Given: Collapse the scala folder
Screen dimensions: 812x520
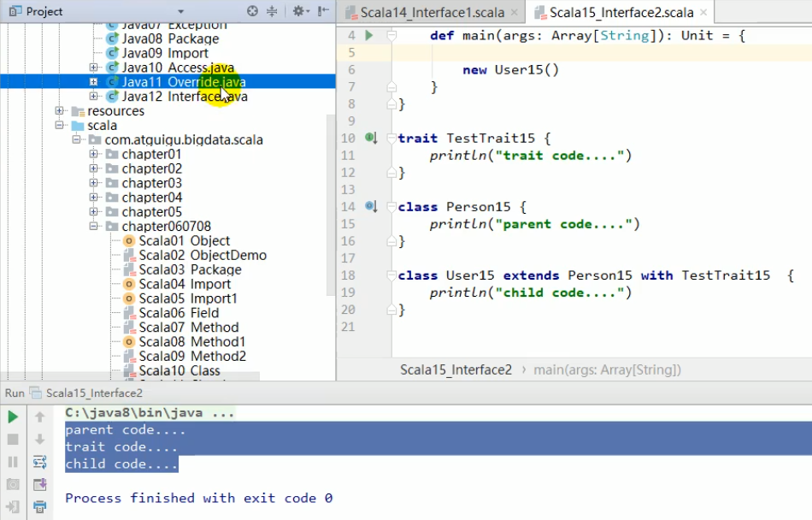Looking at the screenshot, I should pyautogui.click(x=59, y=126).
